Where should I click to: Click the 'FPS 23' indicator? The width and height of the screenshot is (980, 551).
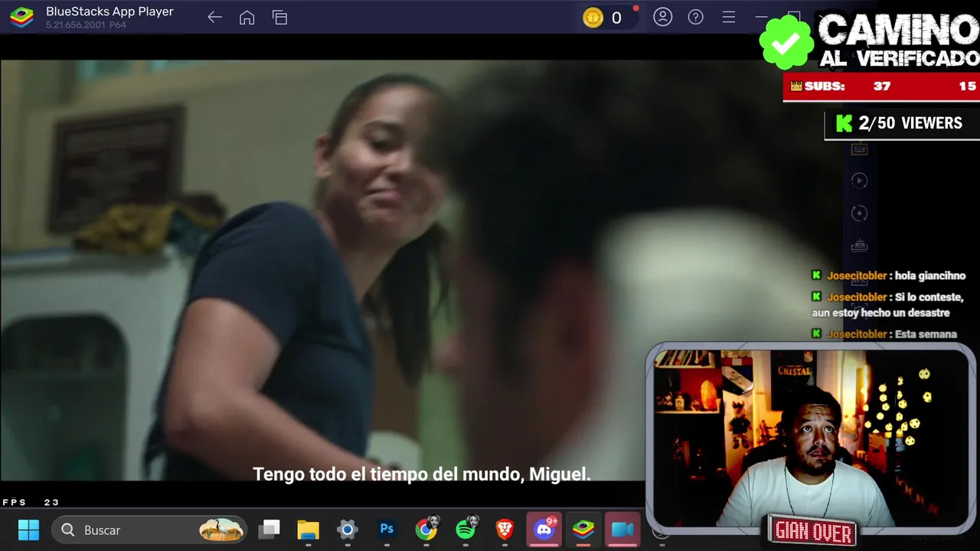click(x=31, y=502)
